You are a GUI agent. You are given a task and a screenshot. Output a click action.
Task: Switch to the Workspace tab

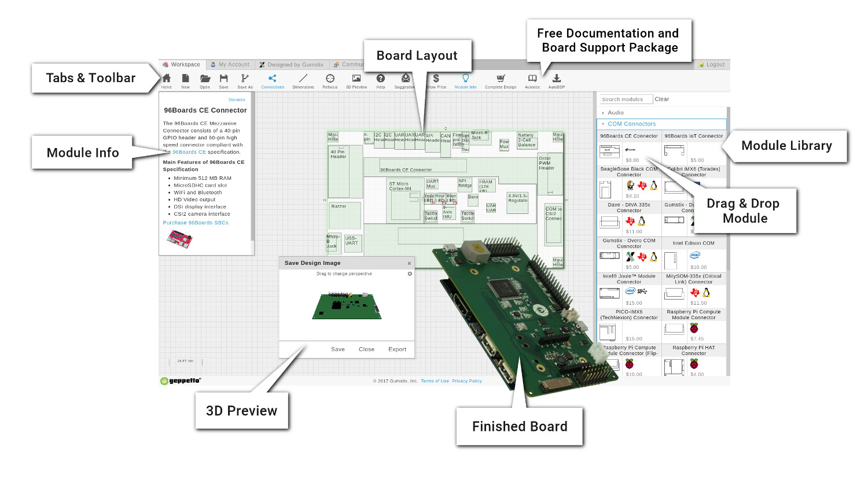182,65
